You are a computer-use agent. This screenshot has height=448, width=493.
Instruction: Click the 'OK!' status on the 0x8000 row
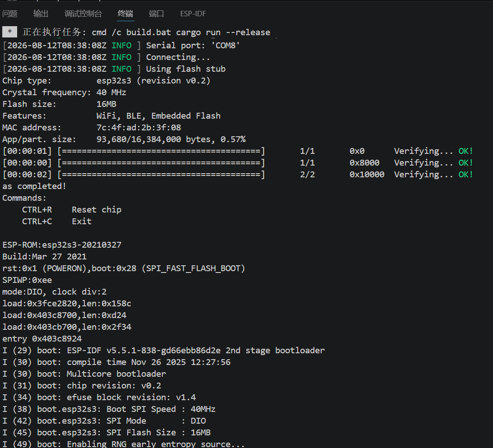click(x=465, y=163)
